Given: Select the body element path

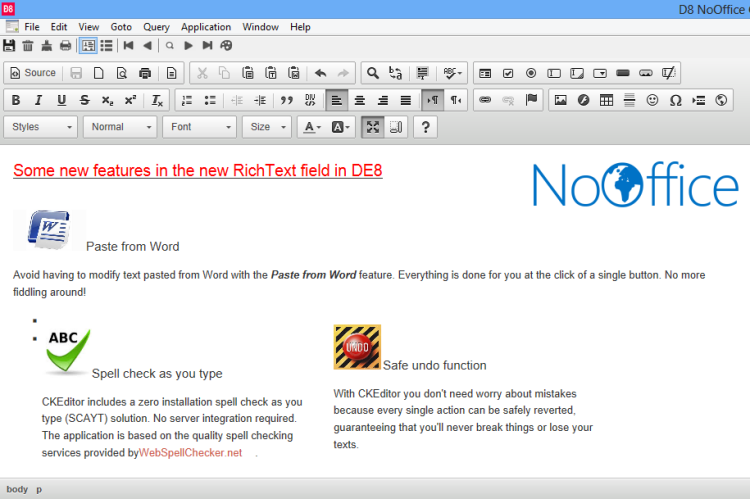Looking at the screenshot, I should point(17,489).
